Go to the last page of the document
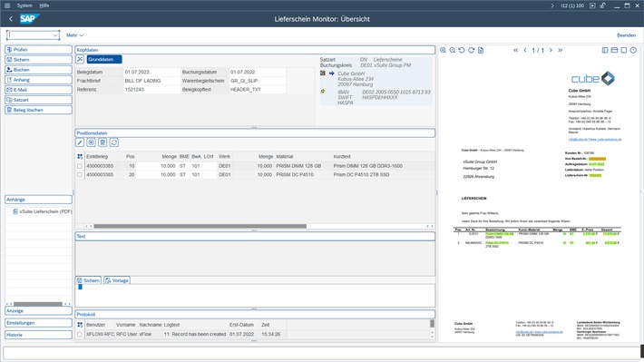Screen dimensions: 644x362 tap(560, 50)
